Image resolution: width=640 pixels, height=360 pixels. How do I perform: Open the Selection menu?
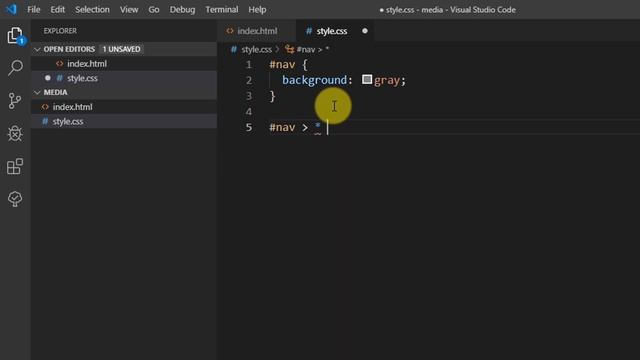(92, 9)
